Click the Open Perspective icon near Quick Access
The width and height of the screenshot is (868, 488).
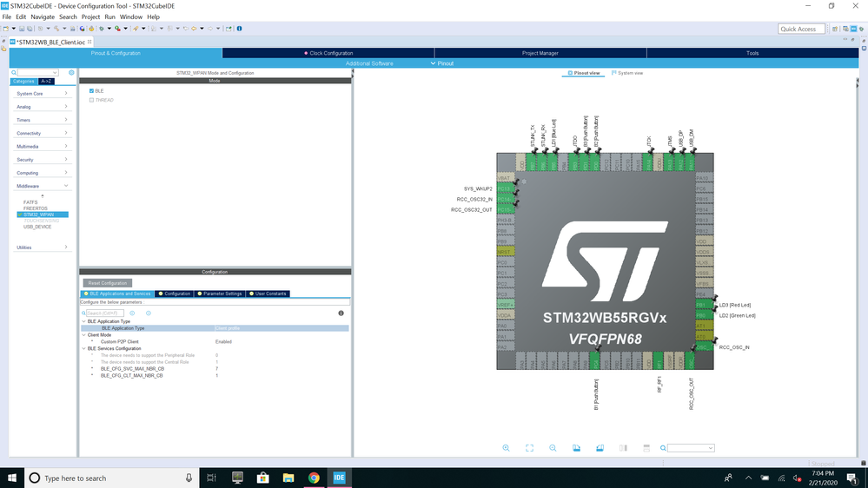[x=835, y=29]
